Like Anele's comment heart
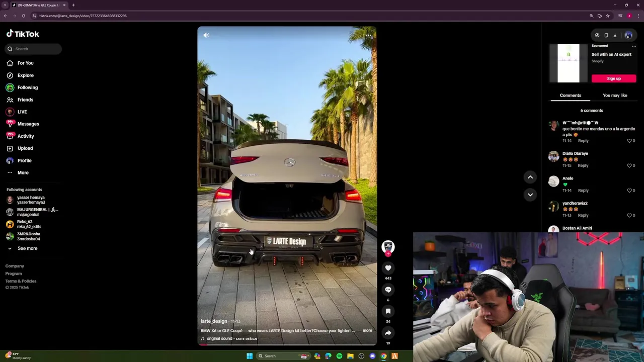Screen dimensions: 644x362 [629, 191]
